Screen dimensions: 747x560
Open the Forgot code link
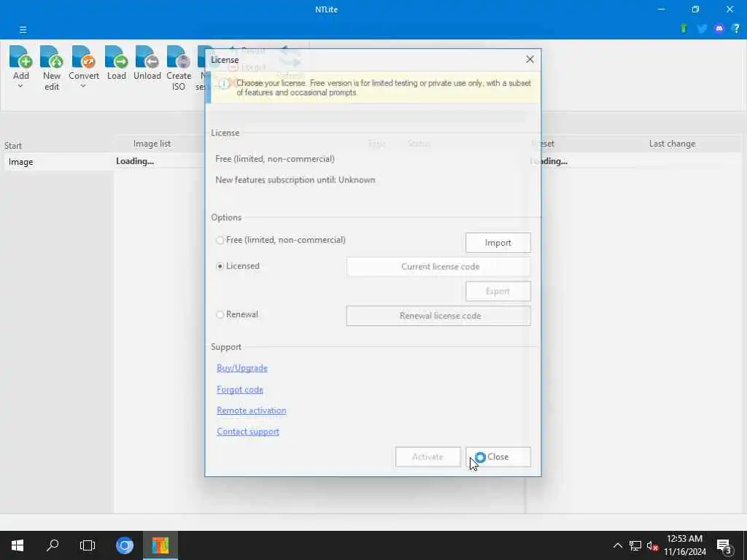pos(239,389)
